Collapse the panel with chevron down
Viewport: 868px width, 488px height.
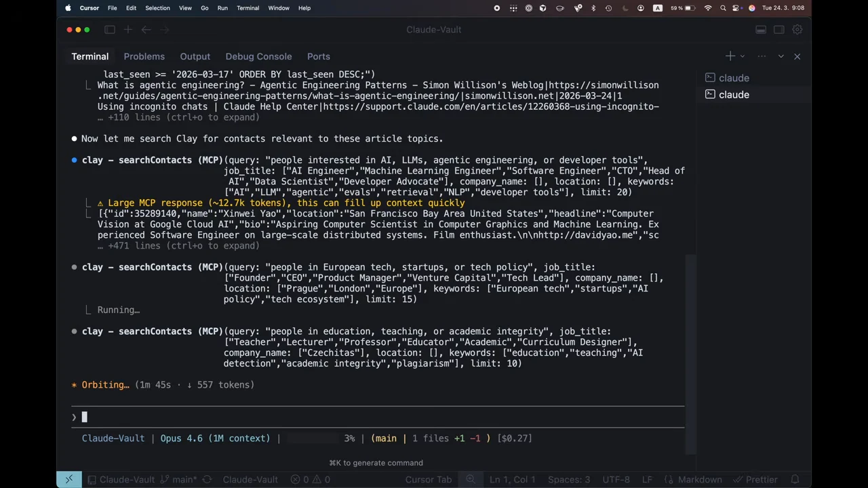[x=781, y=56]
